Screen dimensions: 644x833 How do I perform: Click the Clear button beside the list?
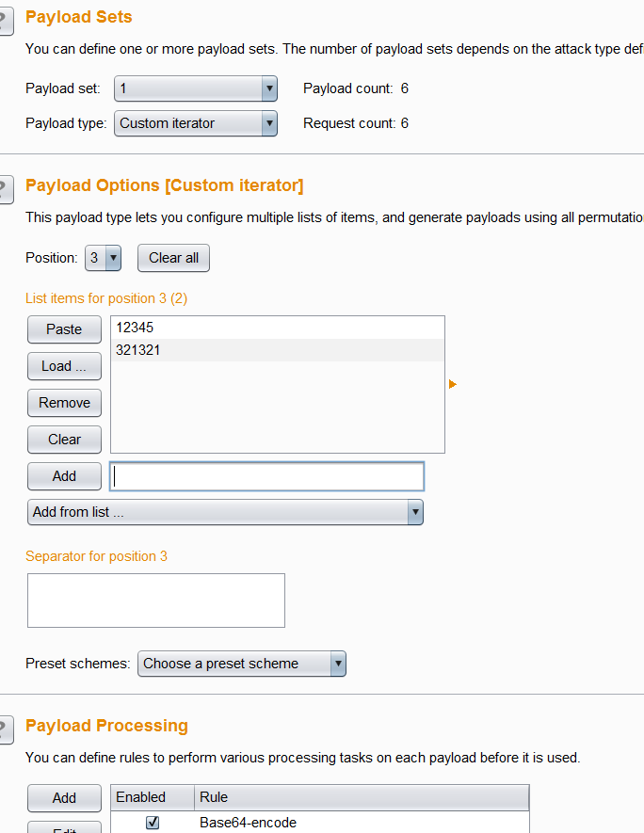pyautogui.click(x=64, y=440)
